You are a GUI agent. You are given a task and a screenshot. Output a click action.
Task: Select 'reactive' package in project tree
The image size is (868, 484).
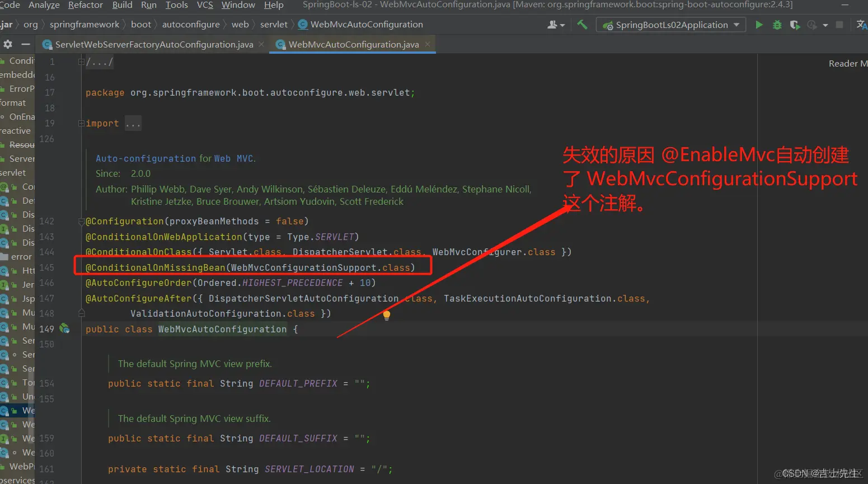16,130
